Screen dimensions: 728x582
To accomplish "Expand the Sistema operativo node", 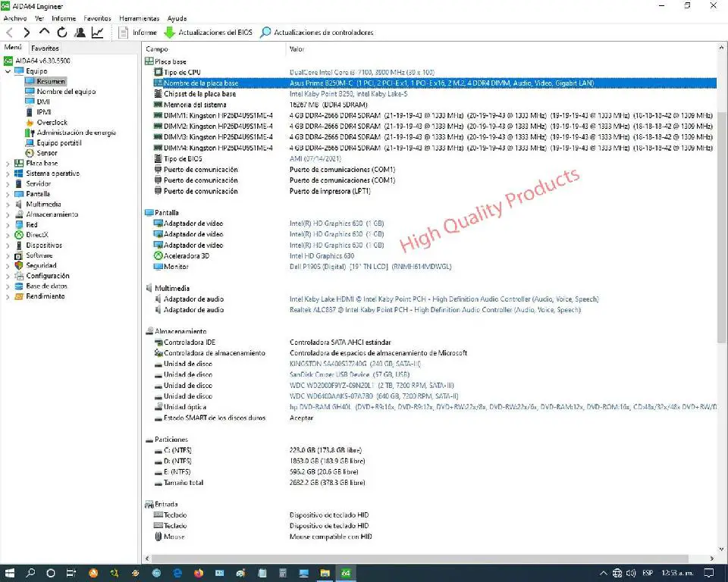I will [x=8, y=174].
